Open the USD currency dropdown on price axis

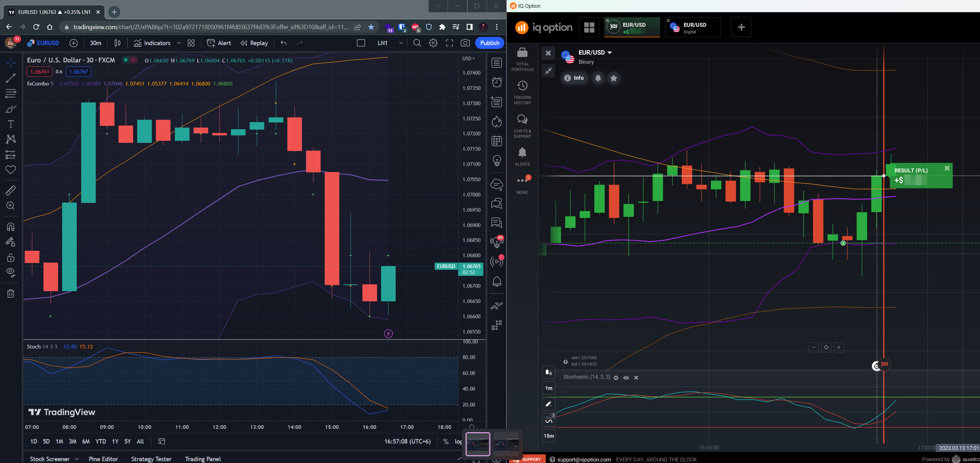tap(468, 58)
